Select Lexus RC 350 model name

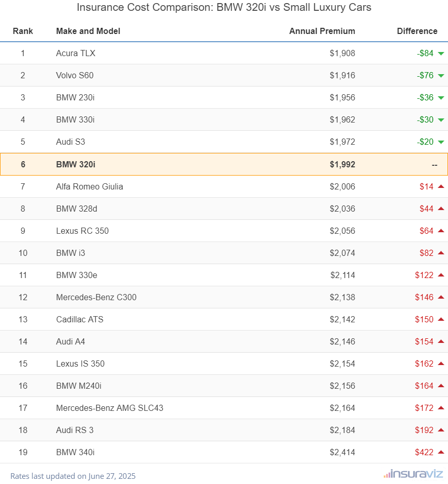pos(82,231)
